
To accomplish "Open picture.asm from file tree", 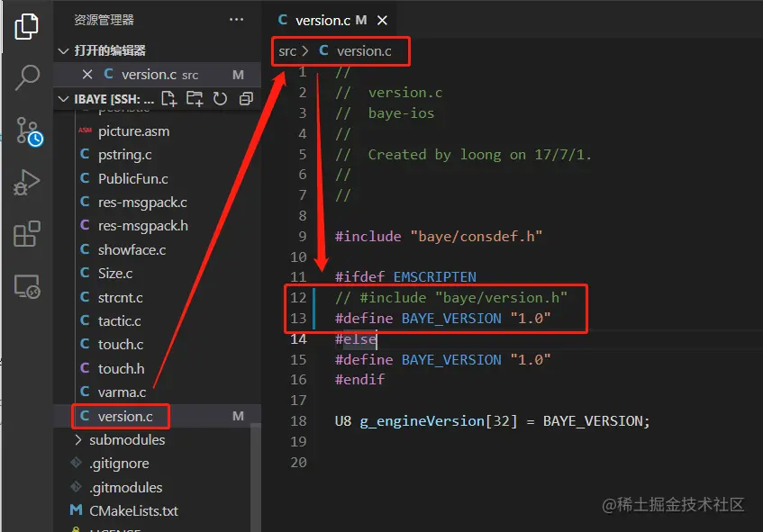I will tap(134, 131).
